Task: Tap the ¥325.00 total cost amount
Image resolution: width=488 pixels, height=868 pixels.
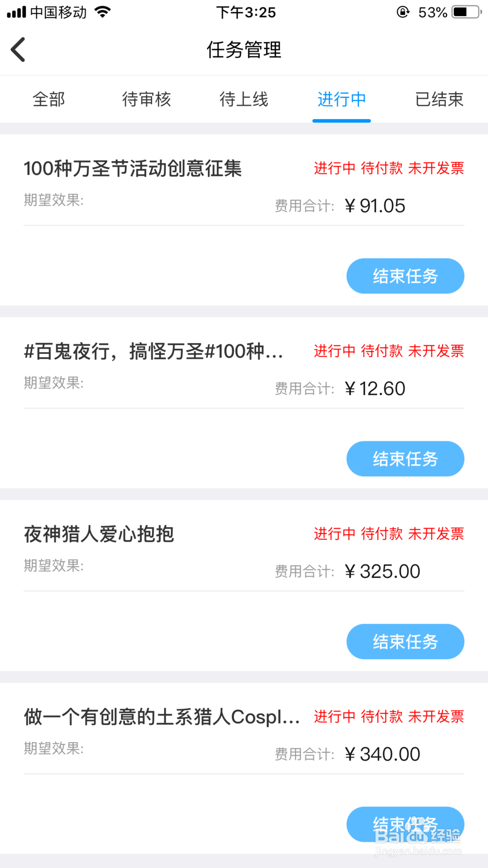Action: 383,571
